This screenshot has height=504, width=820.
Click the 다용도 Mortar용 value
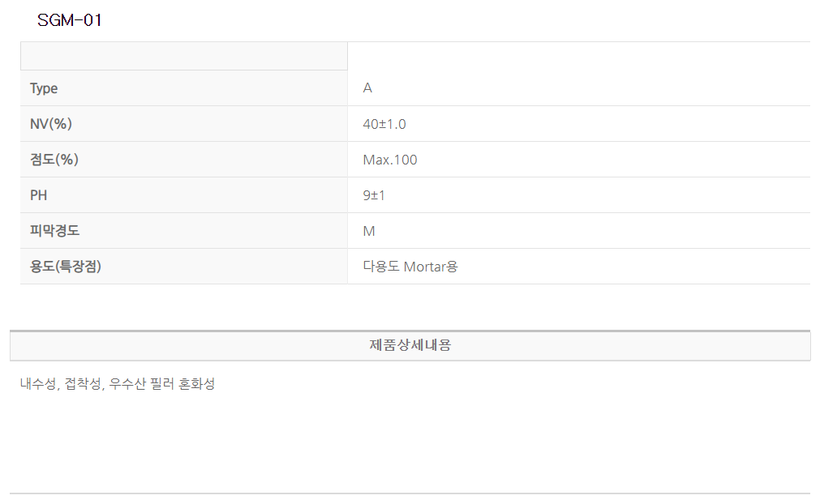point(410,267)
